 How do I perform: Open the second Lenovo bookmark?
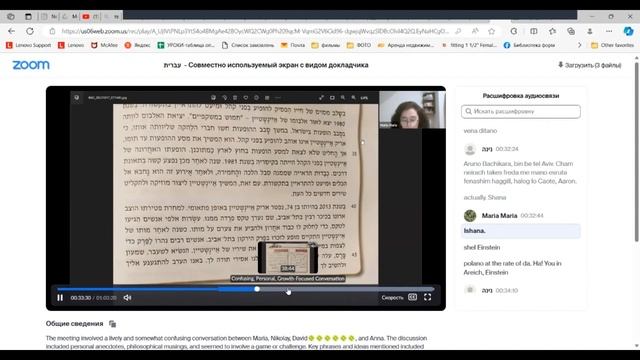point(71,45)
